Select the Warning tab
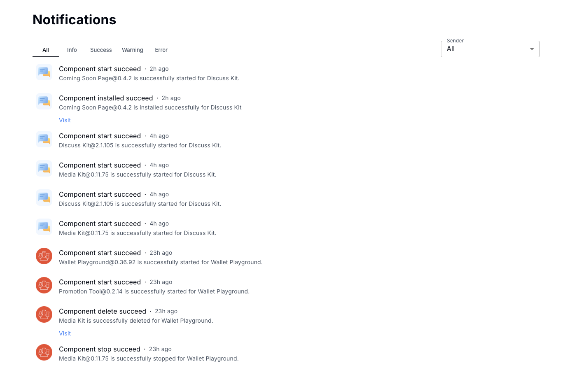588x377 pixels. (x=133, y=50)
